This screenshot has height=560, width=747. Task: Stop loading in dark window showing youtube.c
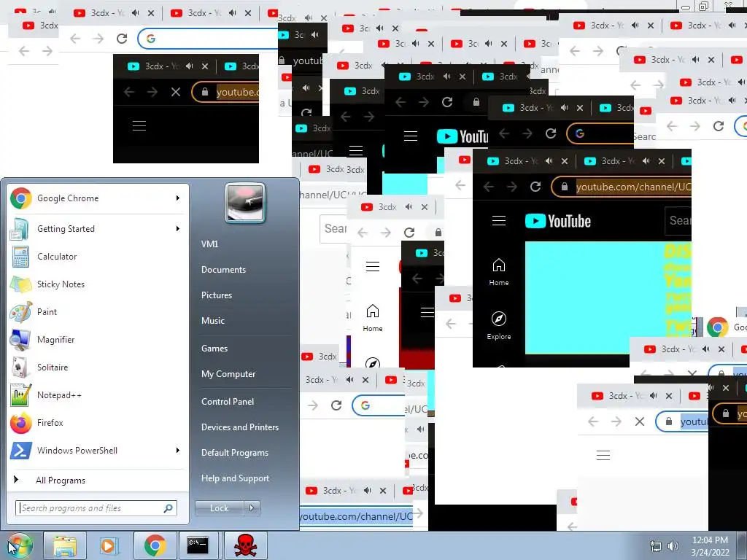click(176, 92)
